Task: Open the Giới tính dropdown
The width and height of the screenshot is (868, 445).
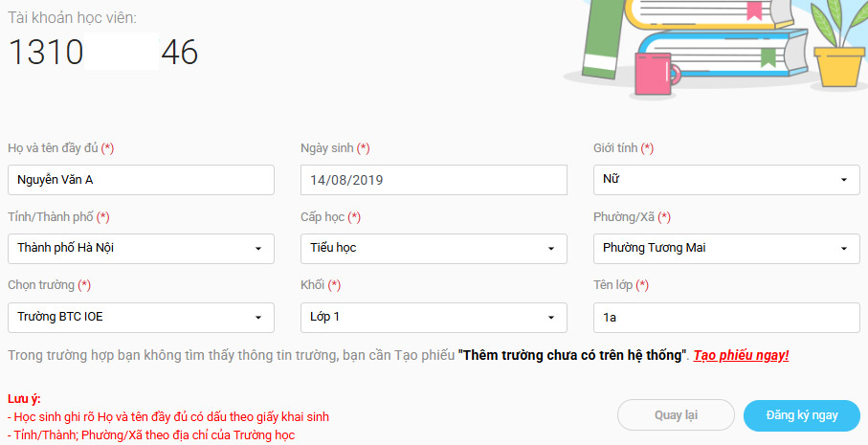Action: click(x=726, y=180)
